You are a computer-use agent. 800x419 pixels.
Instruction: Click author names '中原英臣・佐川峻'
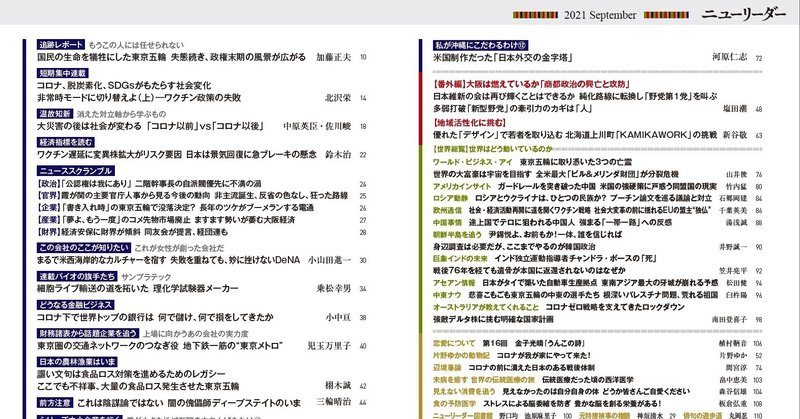pyautogui.click(x=317, y=126)
